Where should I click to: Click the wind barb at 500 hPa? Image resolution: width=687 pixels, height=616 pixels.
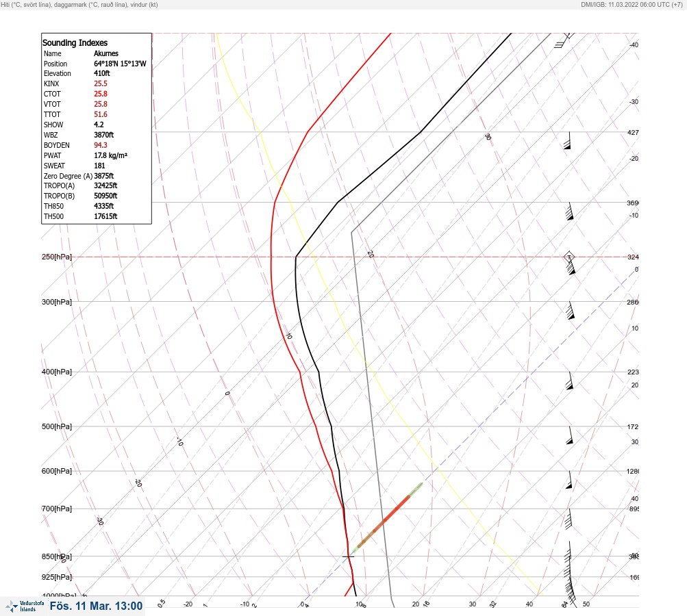(x=570, y=435)
